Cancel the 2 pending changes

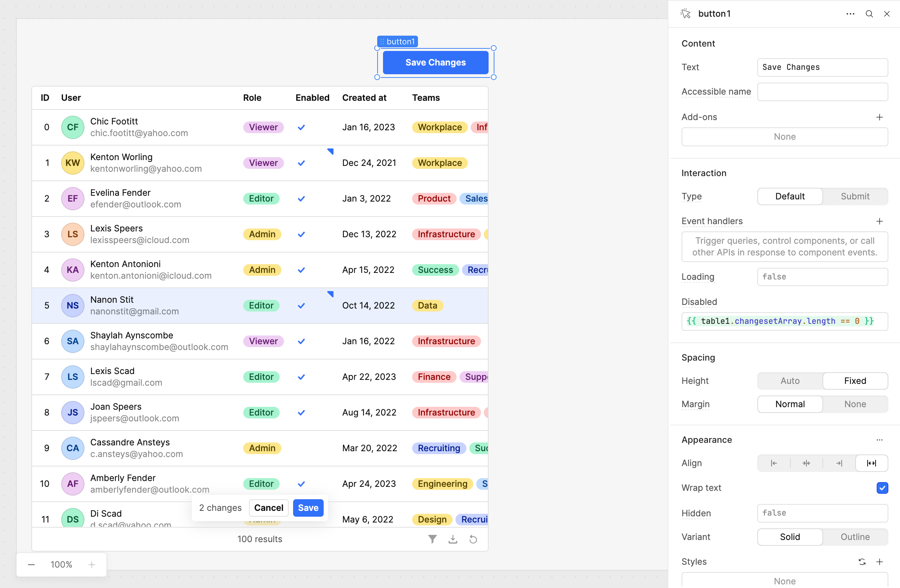click(x=268, y=508)
